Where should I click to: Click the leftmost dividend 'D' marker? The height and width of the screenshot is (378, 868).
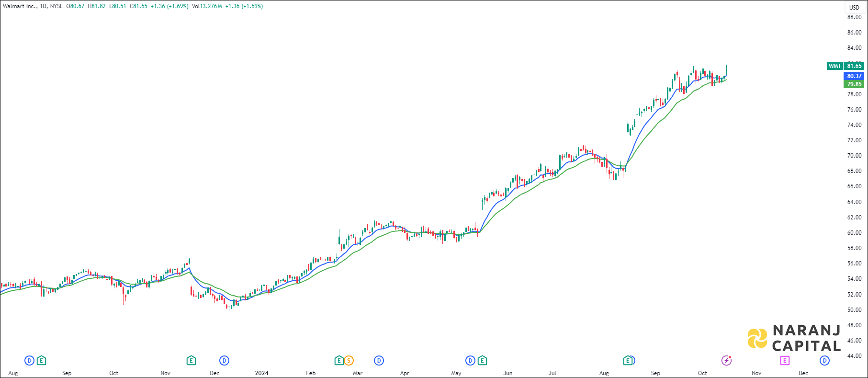(x=29, y=360)
